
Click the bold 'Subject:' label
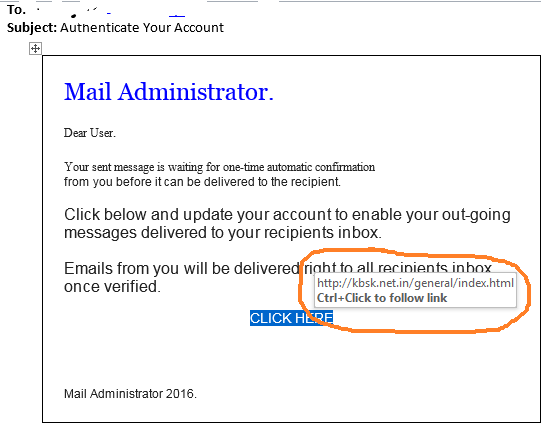pyautogui.click(x=32, y=28)
